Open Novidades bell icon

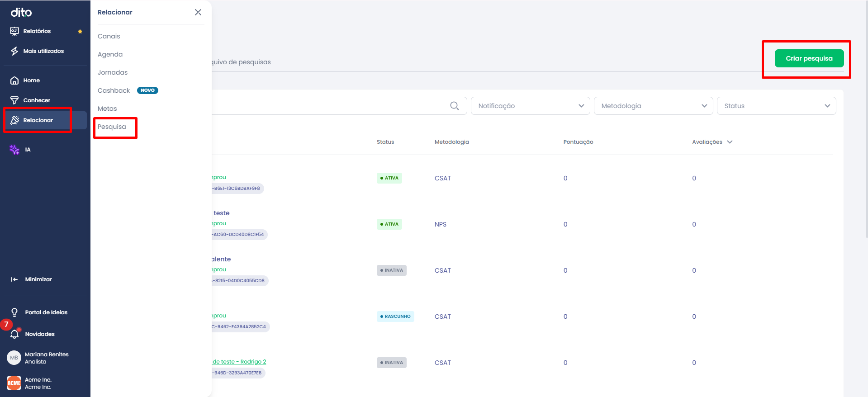pyautogui.click(x=14, y=334)
